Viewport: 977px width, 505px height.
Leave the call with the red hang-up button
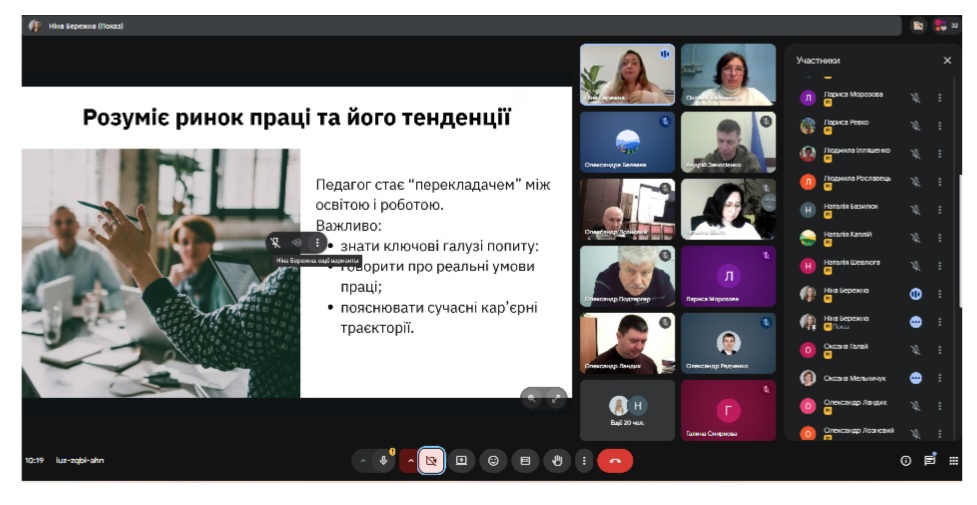(615, 461)
